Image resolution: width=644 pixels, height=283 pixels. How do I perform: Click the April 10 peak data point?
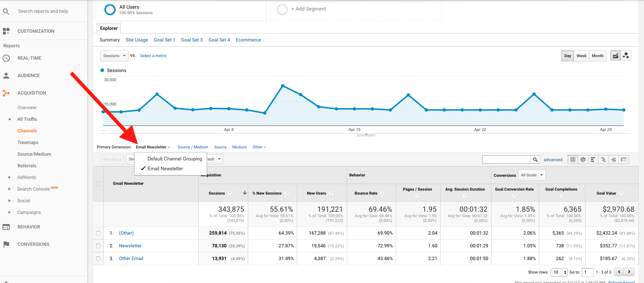pos(283,86)
